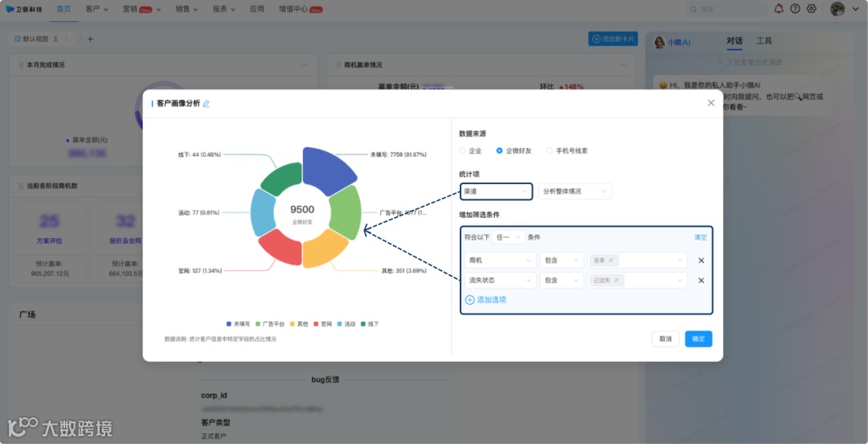The width and height of the screenshot is (868, 444).
Task: Toggle 未填写 legend item in chart
Action: (238, 323)
